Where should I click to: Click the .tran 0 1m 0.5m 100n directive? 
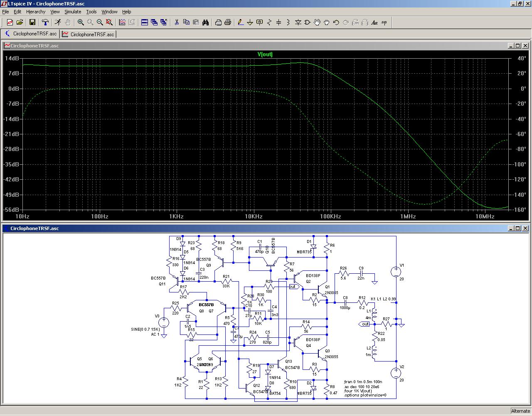click(363, 381)
